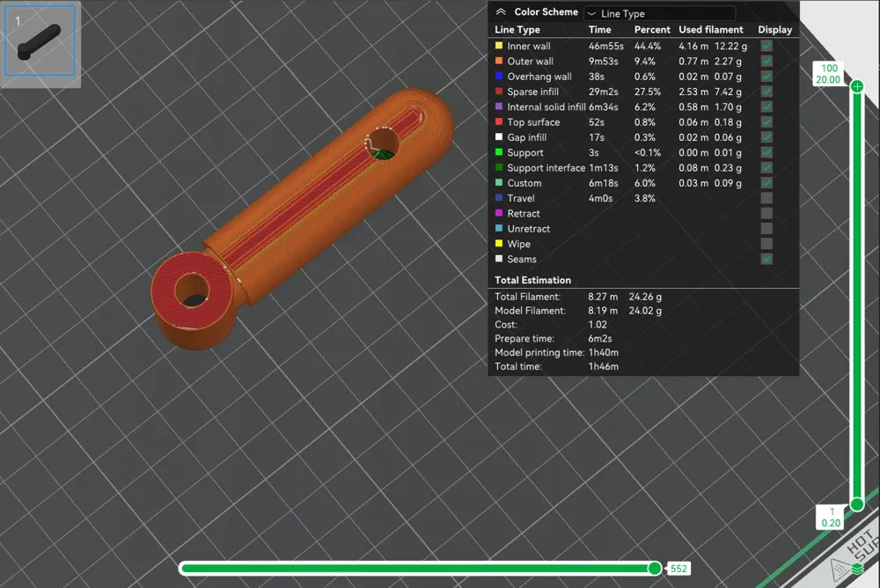Click the magenta Retract color swatch
The height and width of the screenshot is (588, 880).
pos(498,213)
